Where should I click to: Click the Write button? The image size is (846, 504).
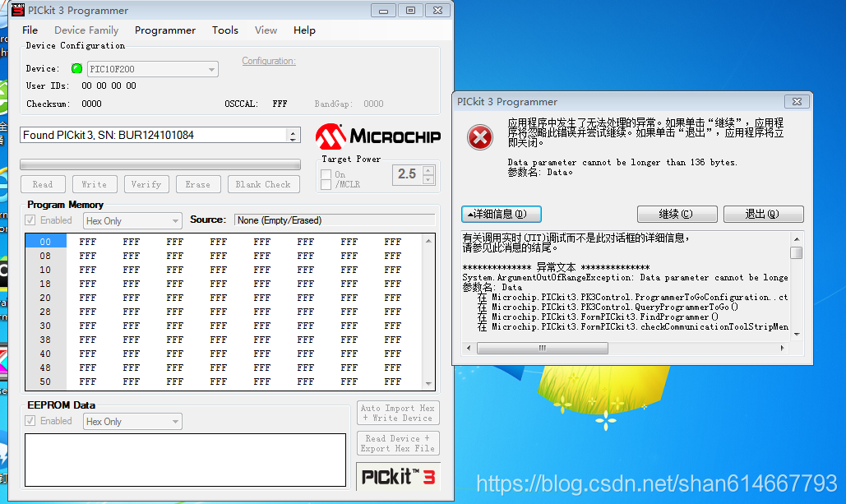(x=95, y=184)
